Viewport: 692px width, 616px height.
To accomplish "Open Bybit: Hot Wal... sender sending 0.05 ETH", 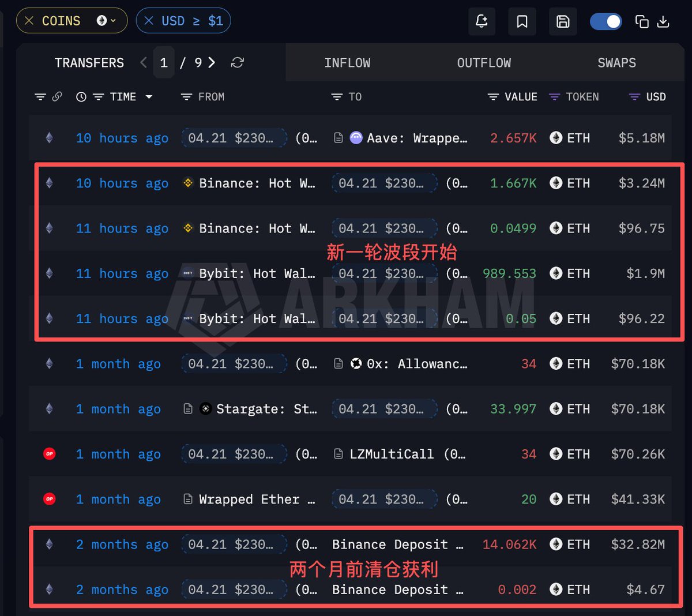I will (x=257, y=318).
